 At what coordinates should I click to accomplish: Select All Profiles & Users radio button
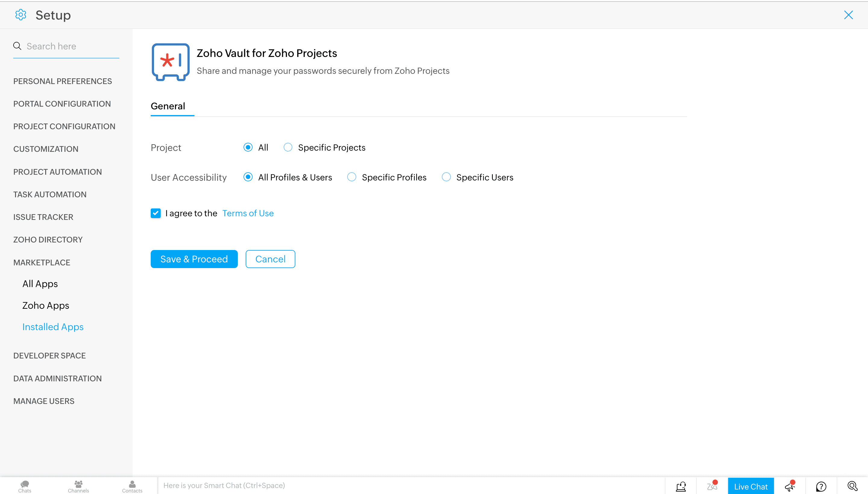pos(248,177)
